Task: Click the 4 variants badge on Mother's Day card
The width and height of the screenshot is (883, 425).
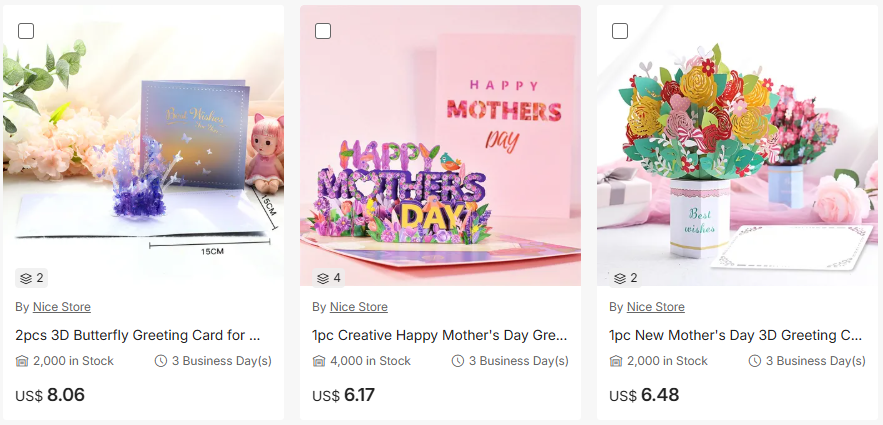Action: tap(329, 278)
